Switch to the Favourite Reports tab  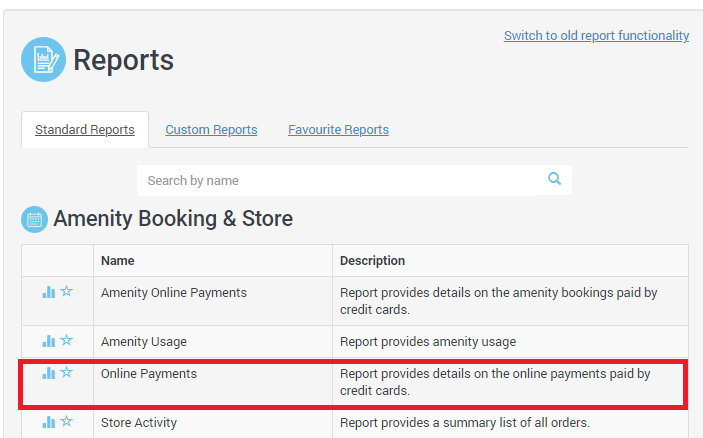[x=338, y=130]
